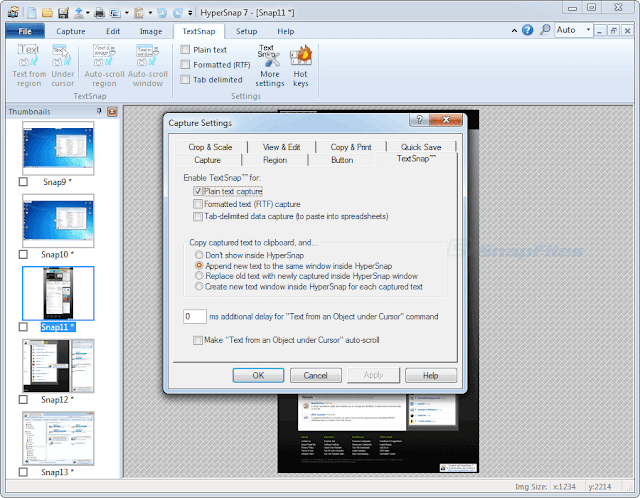Uncheck Plain text capture in the dialog
The height and width of the screenshot is (498, 640).
(198, 191)
